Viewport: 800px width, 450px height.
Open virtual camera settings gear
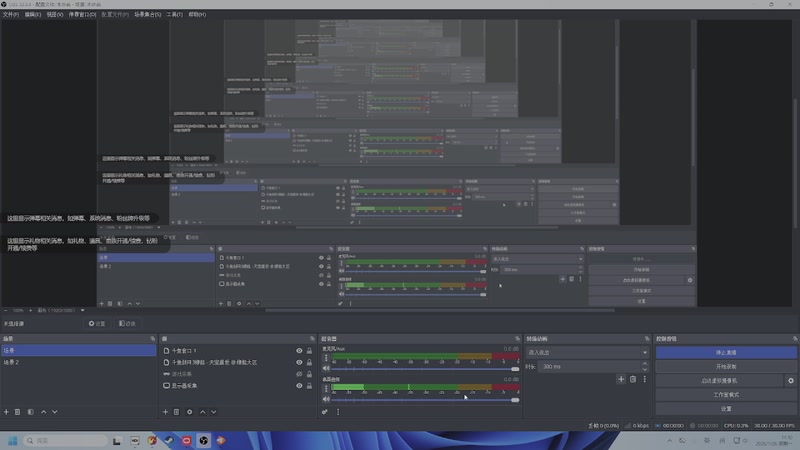tap(790, 381)
